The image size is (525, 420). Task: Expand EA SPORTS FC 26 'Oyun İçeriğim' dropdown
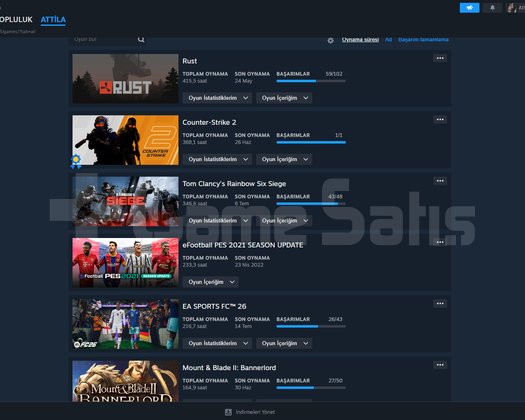tap(284, 343)
